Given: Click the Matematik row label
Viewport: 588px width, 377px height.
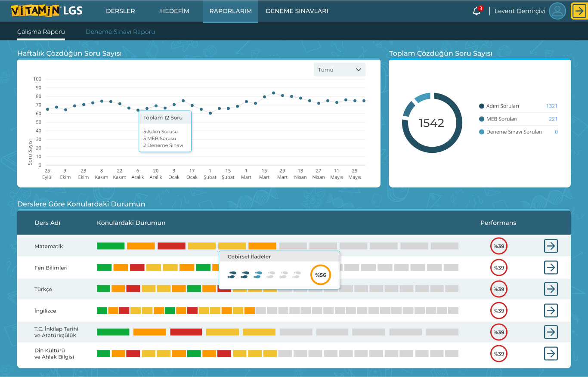Looking at the screenshot, I should (x=49, y=246).
